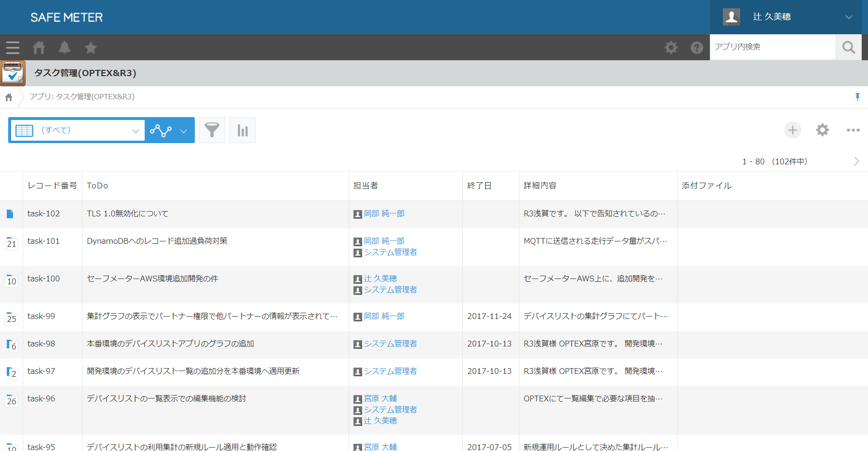
Task: Open help question mark icon
Action: 696,47
